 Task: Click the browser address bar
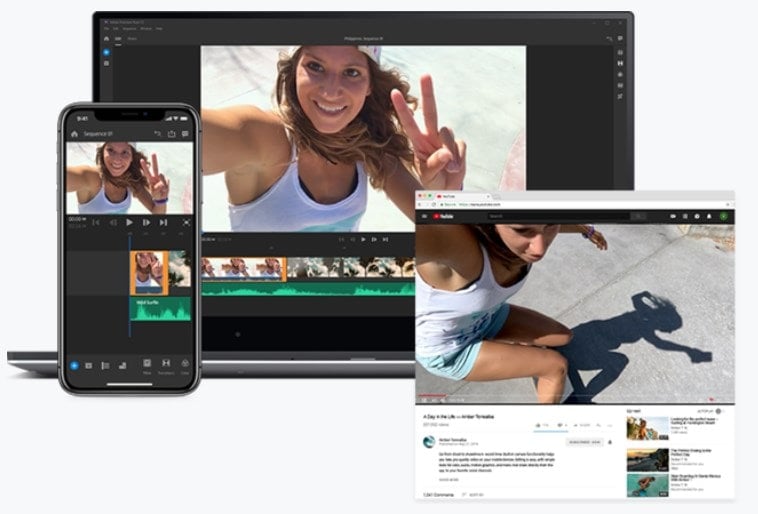coord(580,205)
